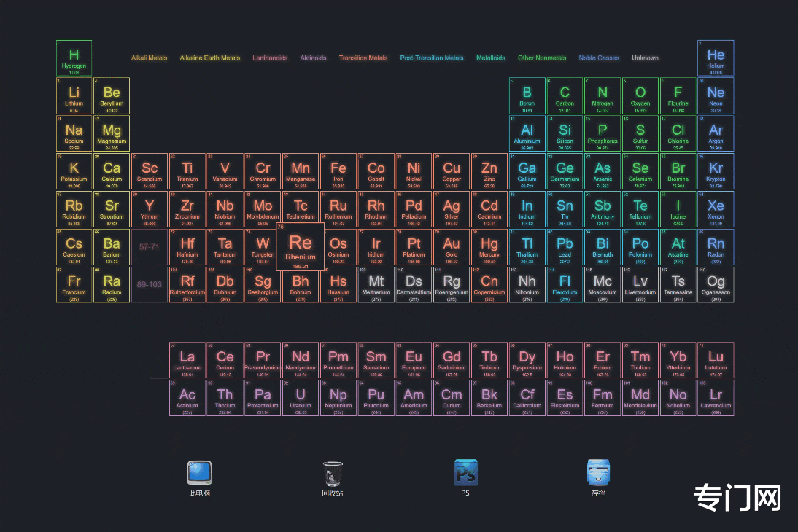798x532 pixels.
Task: Click the Xenon element tile
Action: point(716,209)
